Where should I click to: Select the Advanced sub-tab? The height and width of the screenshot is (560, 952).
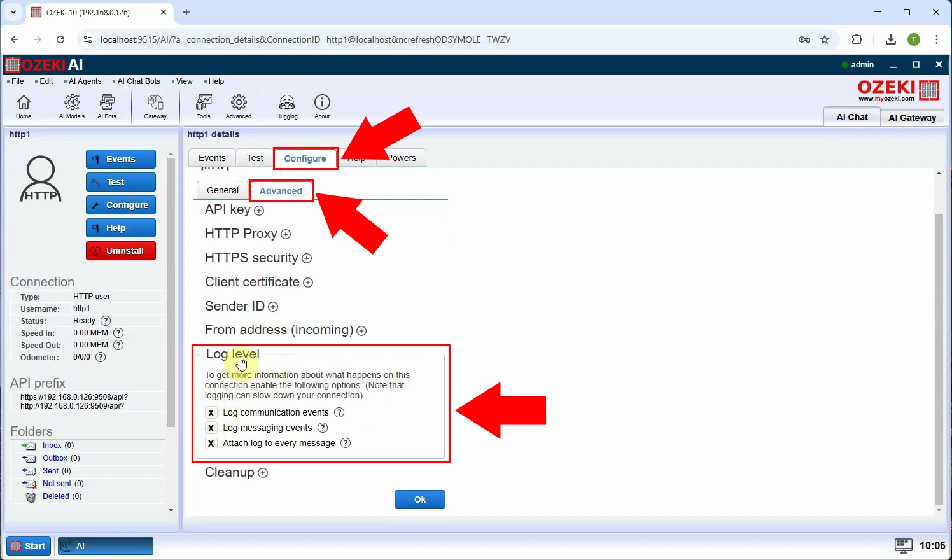pyautogui.click(x=281, y=191)
